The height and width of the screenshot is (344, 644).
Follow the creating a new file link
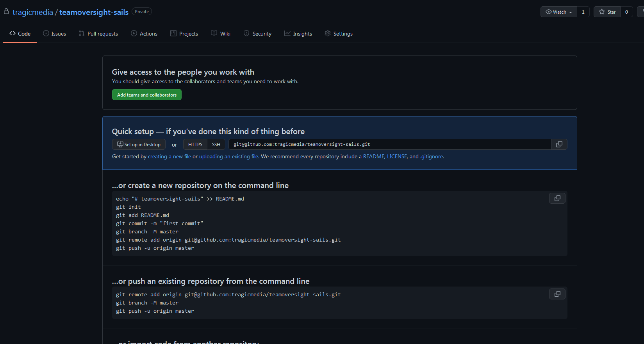[169, 156]
